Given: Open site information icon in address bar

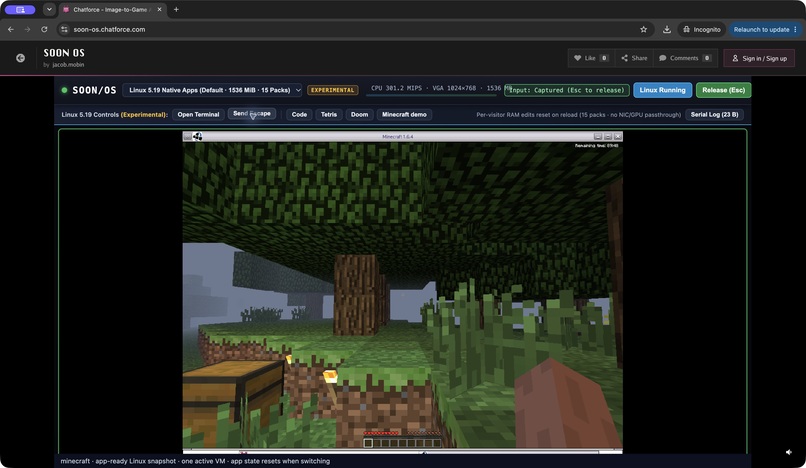Looking at the screenshot, I should point(64,29).
